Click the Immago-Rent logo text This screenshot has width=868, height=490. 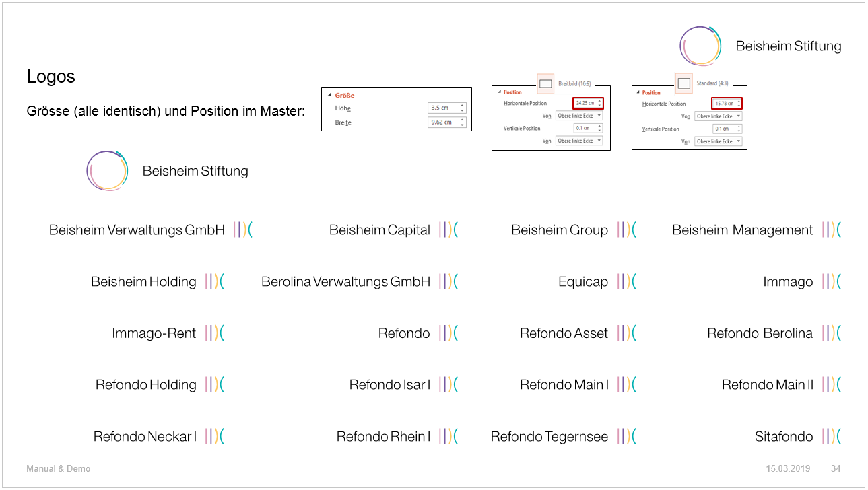(x=154, y=333)
